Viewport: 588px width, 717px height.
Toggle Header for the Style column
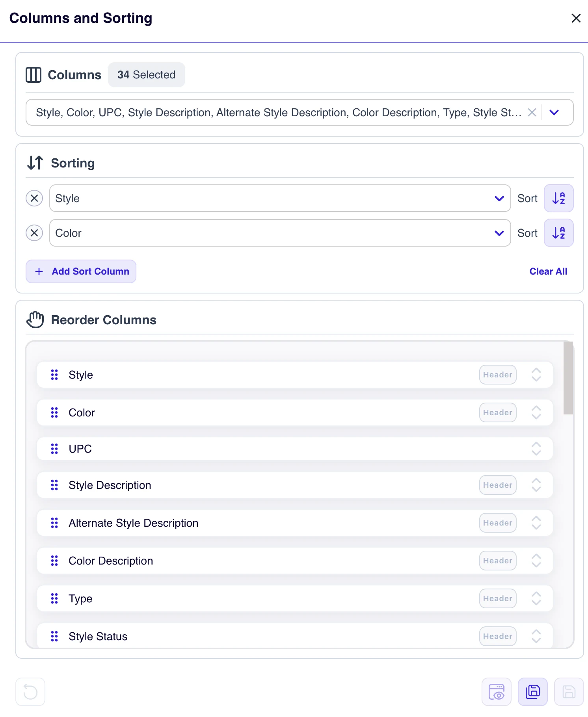[x=498, y=375]
